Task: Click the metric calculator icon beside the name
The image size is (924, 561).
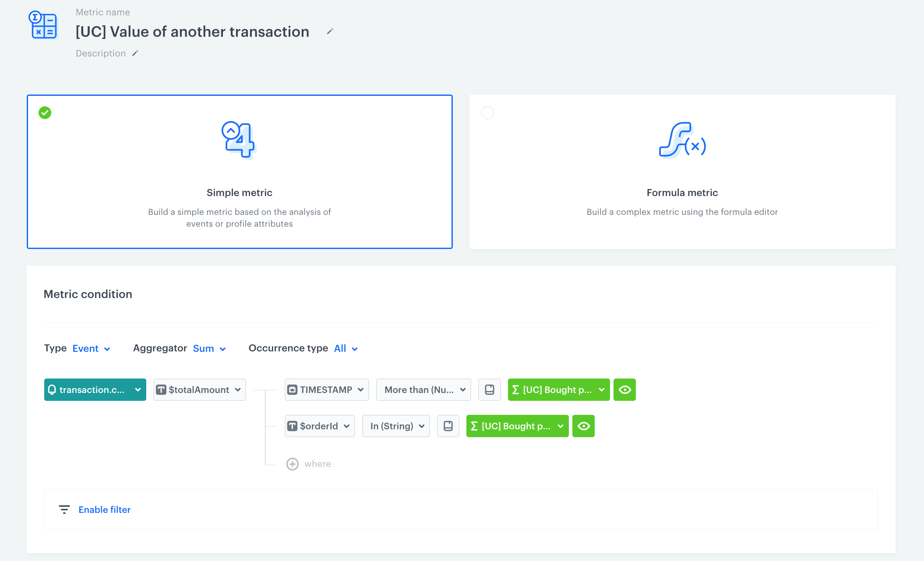Action: coord(43,26)
